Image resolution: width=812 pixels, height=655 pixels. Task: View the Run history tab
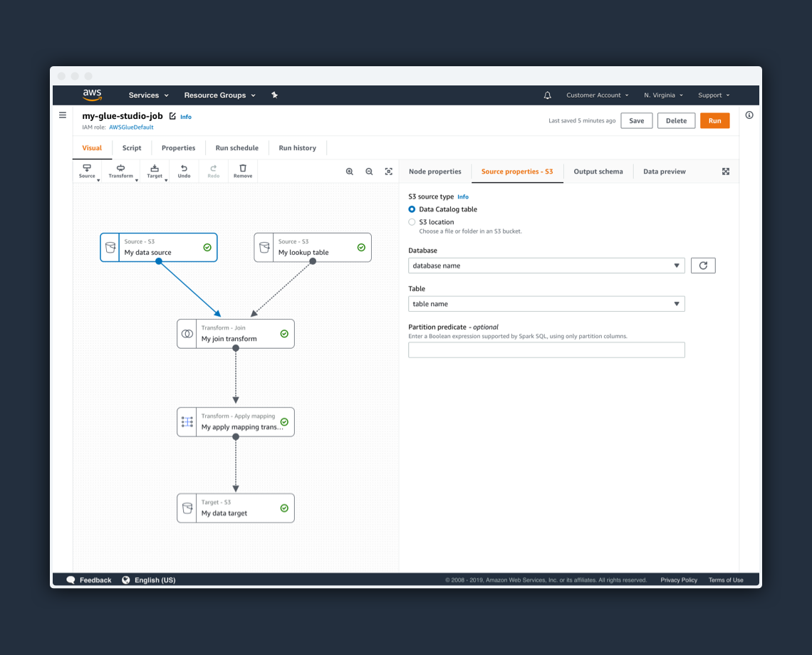297,148
